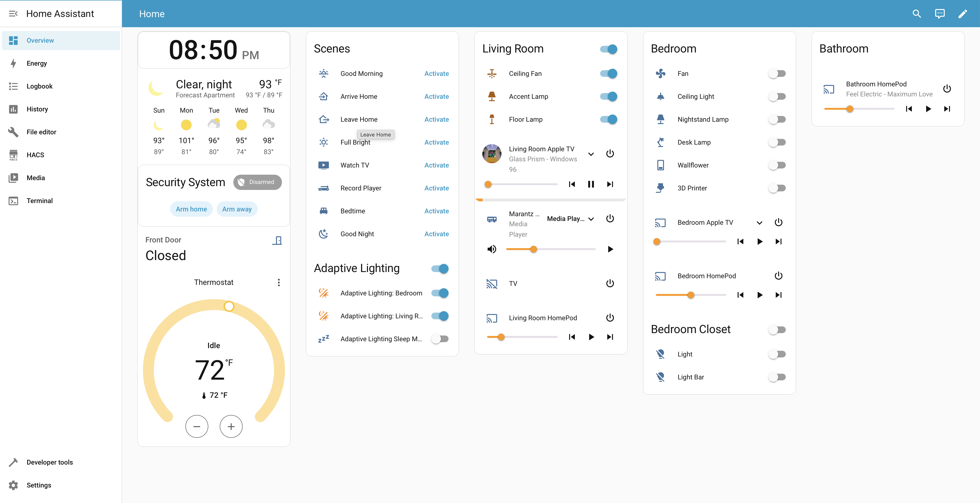Screen dimensions: 980x503
Task: Collapse the sidebar with hamburger icon
Action: pyautogui.click(x=13, y=14)
